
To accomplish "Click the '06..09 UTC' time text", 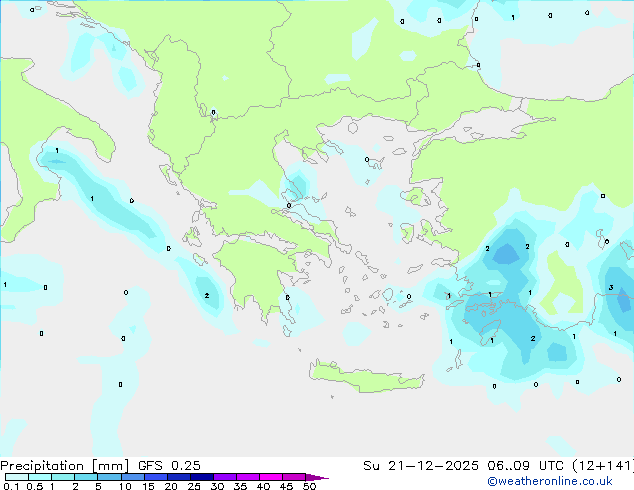I will (x=525, y=466).
